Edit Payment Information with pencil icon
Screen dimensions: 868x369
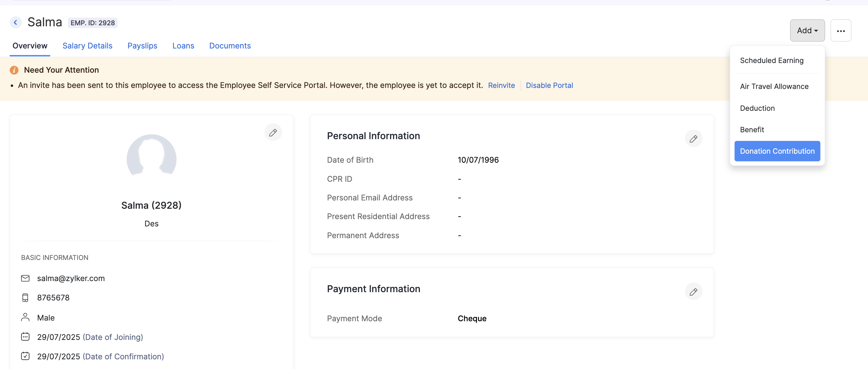tap(693, 292)
